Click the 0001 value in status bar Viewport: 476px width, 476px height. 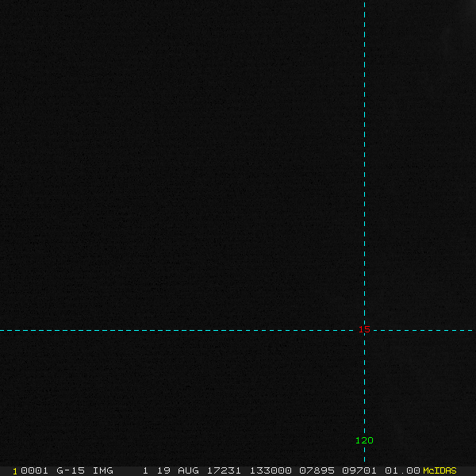pyautogui.click(x=34, y=470)
